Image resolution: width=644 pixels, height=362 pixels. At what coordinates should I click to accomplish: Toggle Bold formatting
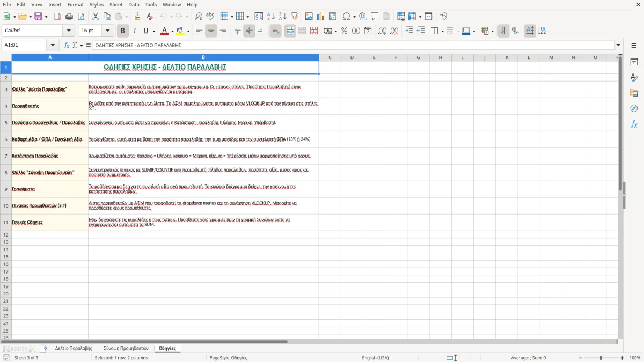click(123, 31)
